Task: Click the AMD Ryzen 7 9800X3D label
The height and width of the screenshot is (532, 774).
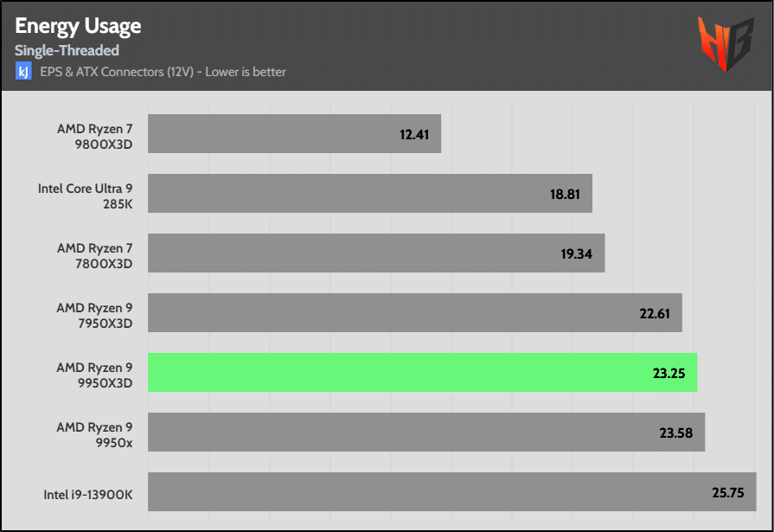Action: click(x=95, y=134)
